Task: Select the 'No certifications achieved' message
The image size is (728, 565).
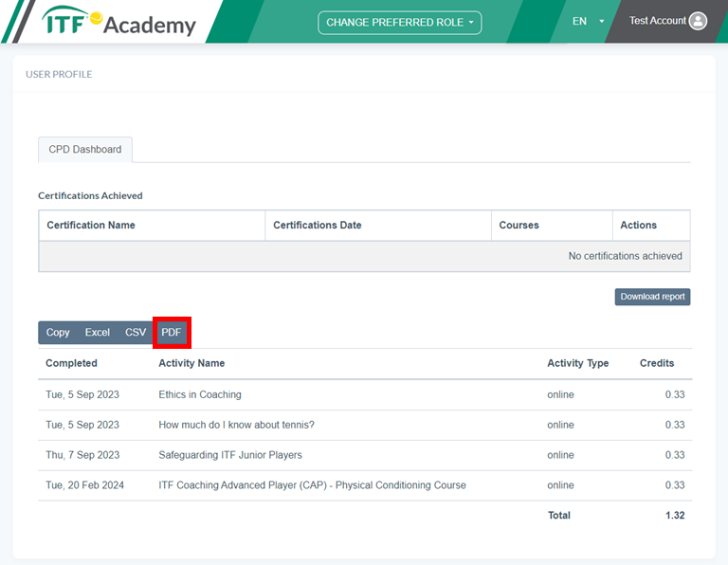Action: tap(625, 256)
